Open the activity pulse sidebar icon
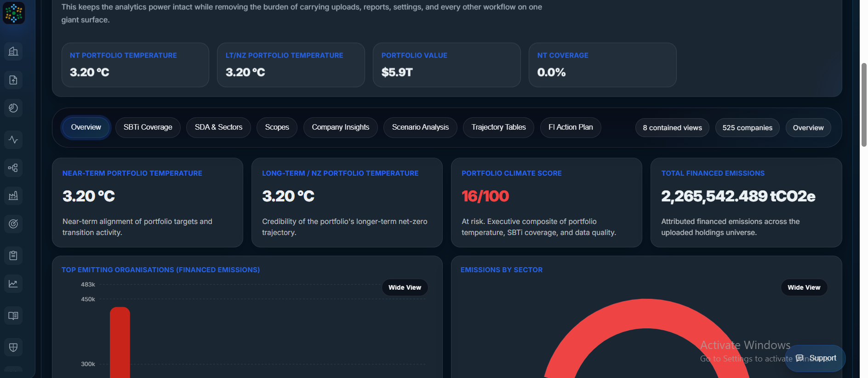Viewport: 868px width, 378px height. click(x=13, y=140)
